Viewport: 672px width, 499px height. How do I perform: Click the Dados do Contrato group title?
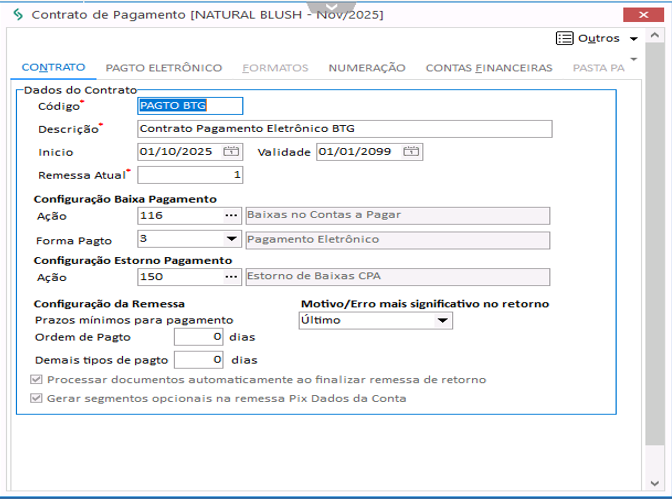pos(81,90)
